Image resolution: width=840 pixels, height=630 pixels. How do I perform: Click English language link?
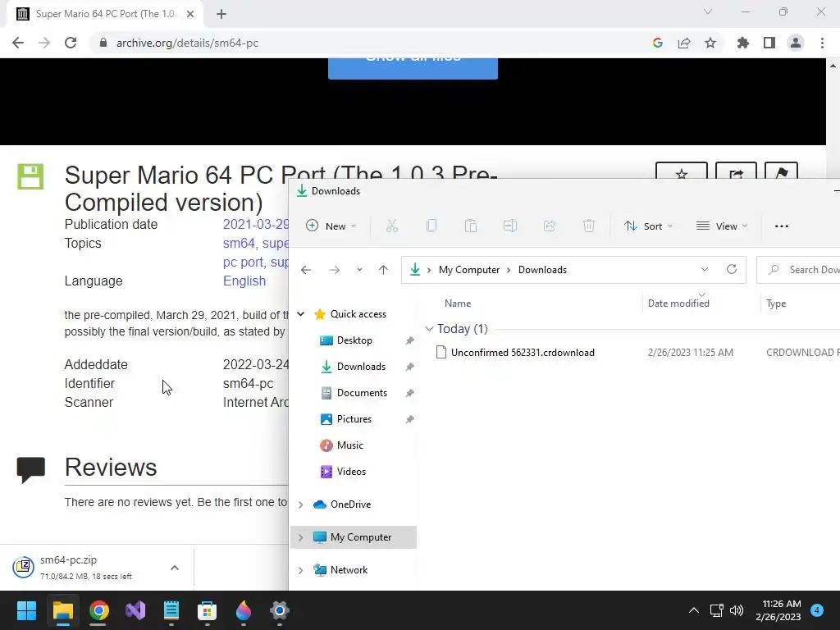[244, 281]
